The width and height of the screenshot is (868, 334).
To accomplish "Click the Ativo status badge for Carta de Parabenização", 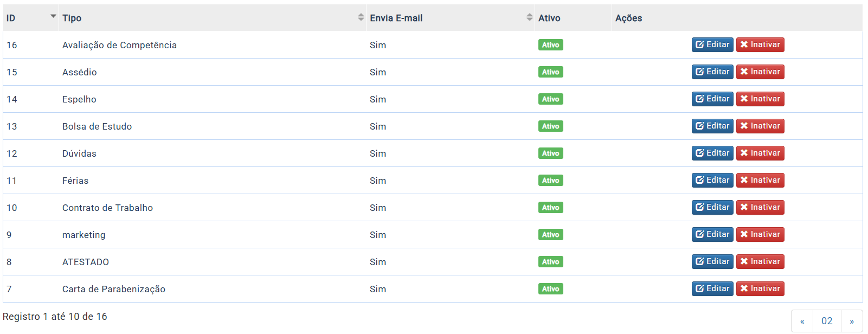I will [550, 289].
